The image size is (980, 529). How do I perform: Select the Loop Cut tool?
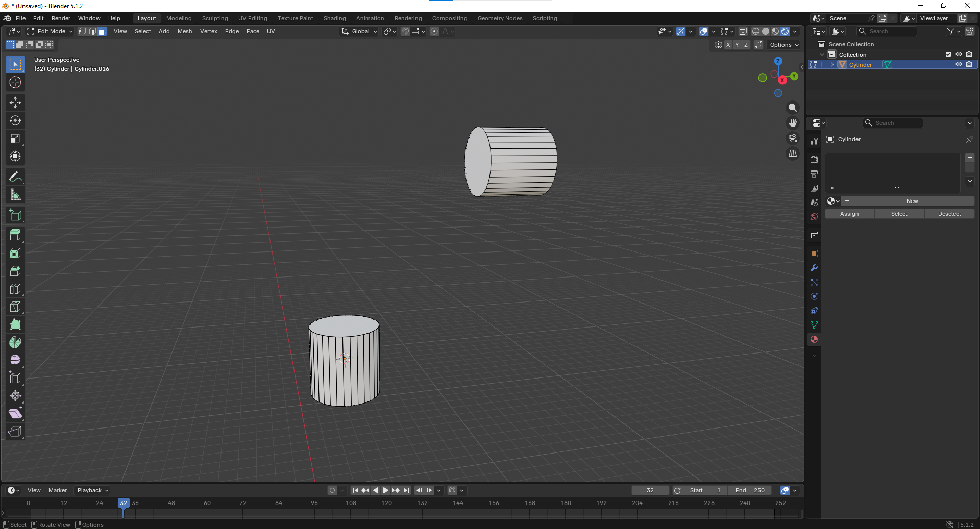(15, 289)
